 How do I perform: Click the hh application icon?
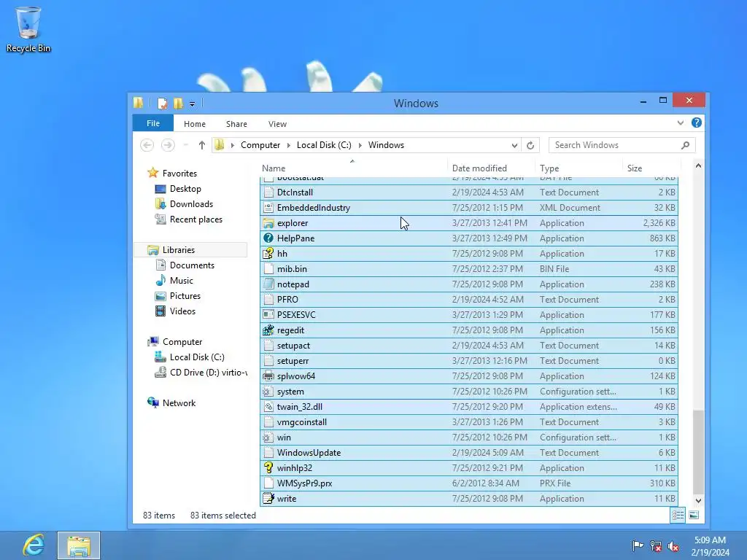268,253
